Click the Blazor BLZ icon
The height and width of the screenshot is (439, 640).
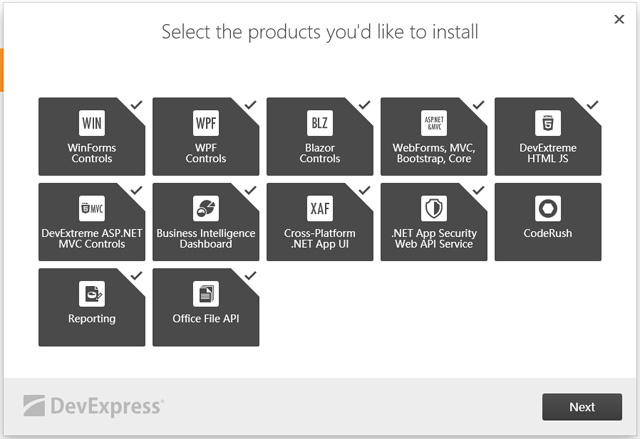320,123
